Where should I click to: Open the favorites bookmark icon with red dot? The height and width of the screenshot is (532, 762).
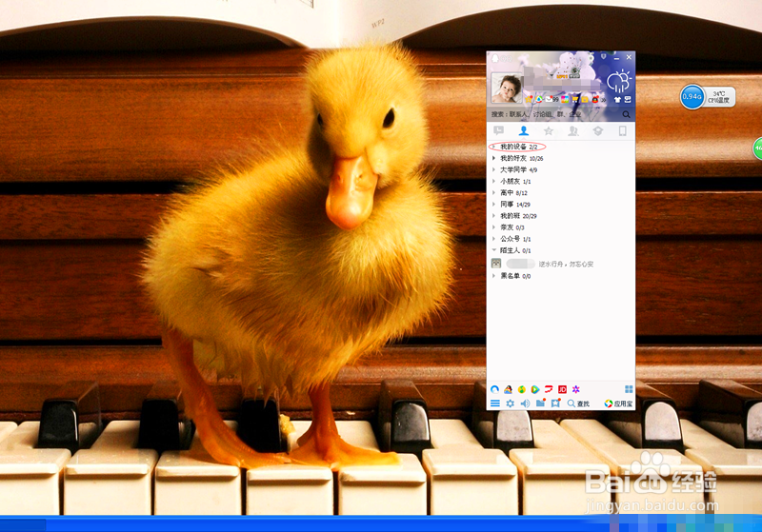coord(555,403)
